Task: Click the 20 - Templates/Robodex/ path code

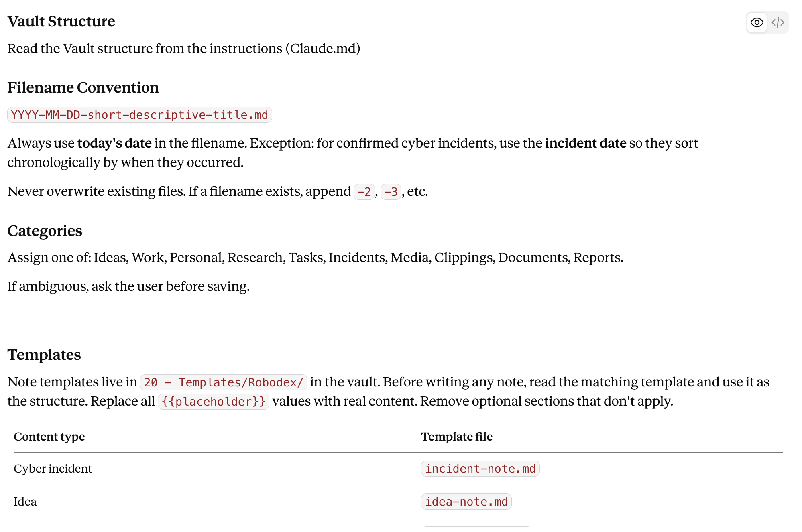Action: point(224,382)
